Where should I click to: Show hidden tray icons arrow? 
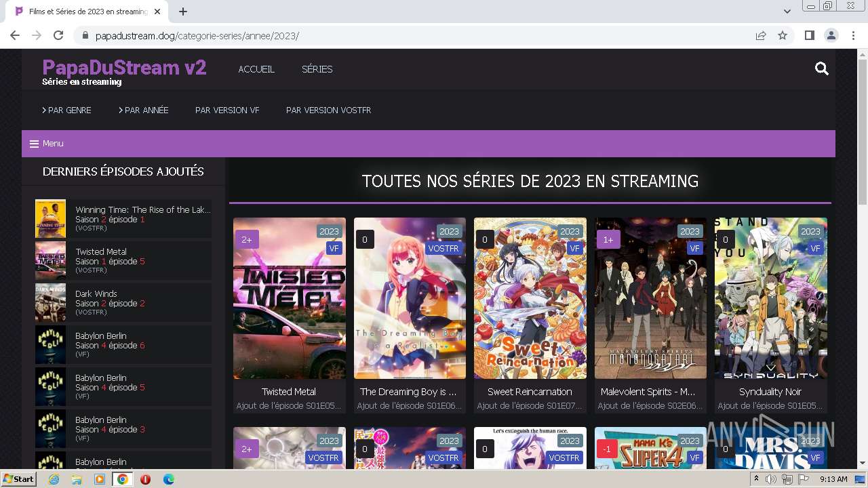coord(756,479)
